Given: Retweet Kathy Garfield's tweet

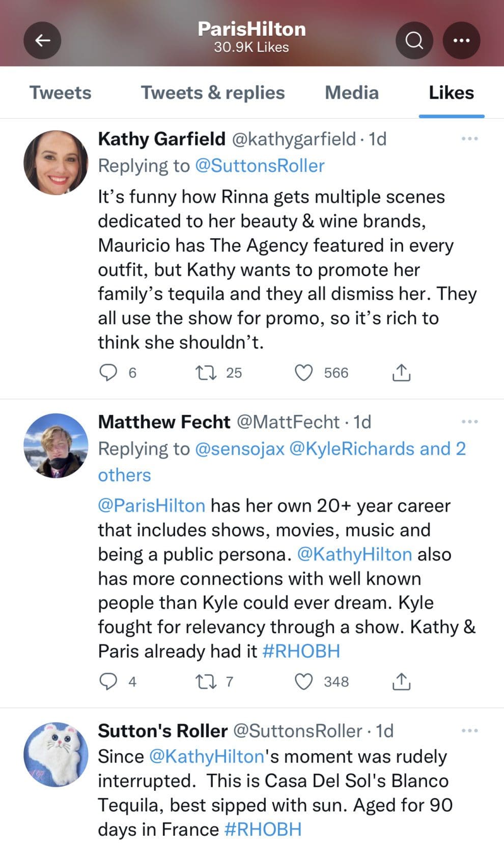Looking at the screenshot, I should click(208, 373).
